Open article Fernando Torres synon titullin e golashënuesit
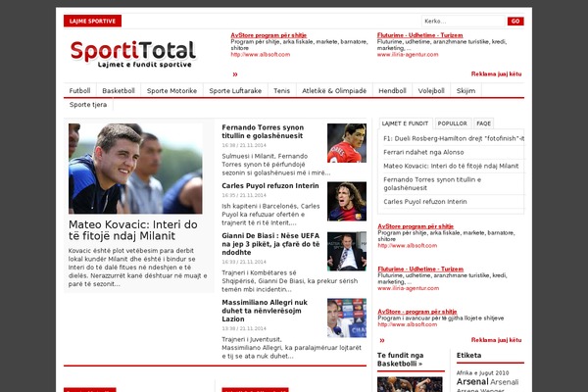Image resolution: width=588 pixels, height=392 pixels. pos(263,131)
